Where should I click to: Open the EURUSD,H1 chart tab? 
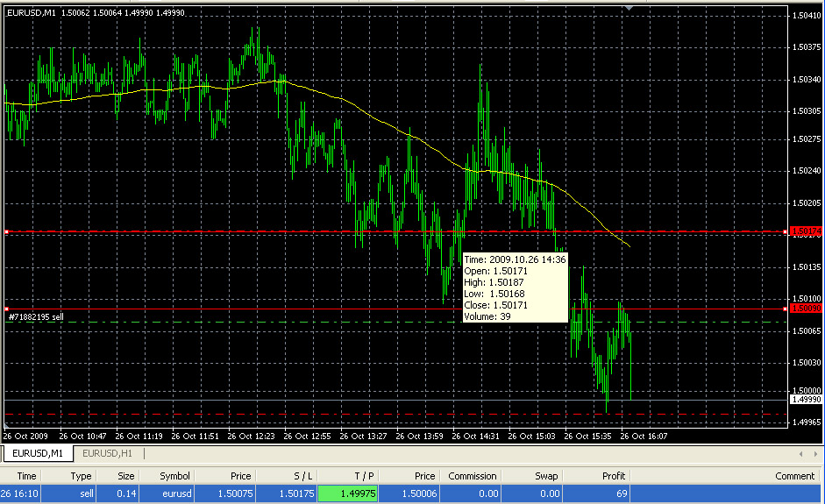coord(106,453)
